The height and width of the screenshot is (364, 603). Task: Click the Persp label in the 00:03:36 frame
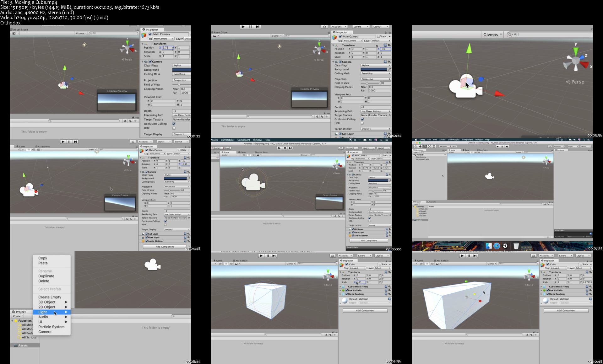(x=575, y=82)
